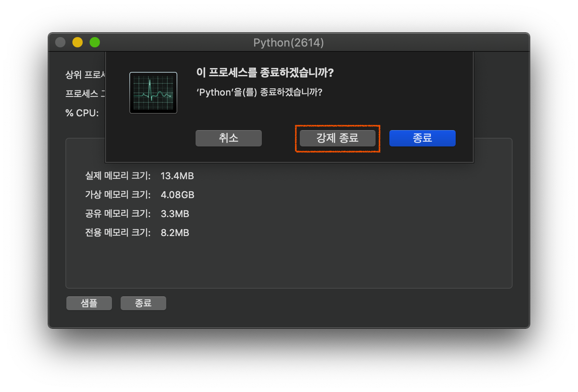578x392 pixels.
Task: Click the % CPU label
Action: 82,113
